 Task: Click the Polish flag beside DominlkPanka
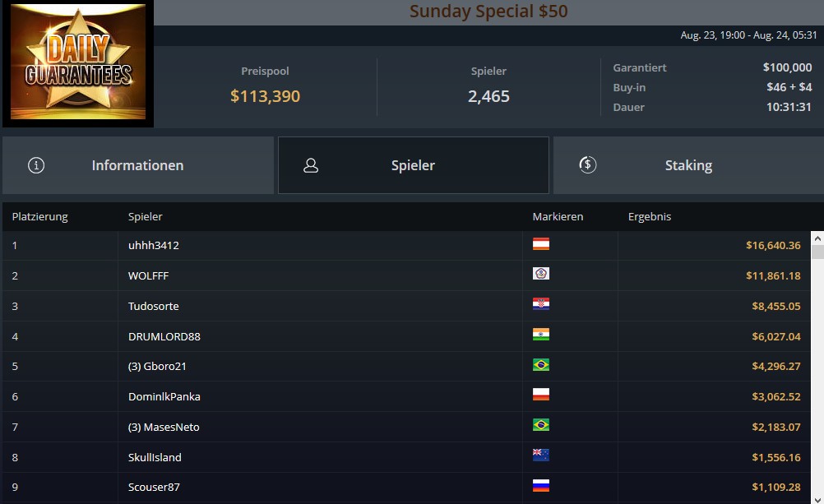pyautogui.click(x=541, y=395)
